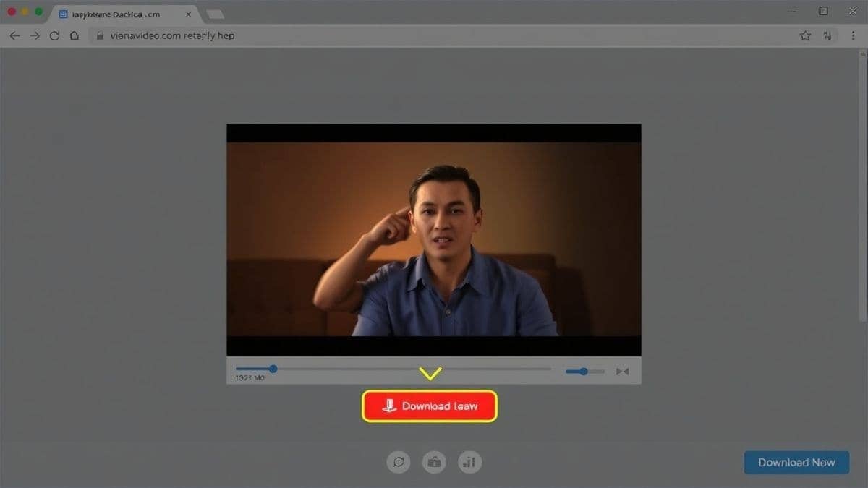Click the back navigation arrow
Viewport: 868px width, 488px height.
click(x=14, y=35)
